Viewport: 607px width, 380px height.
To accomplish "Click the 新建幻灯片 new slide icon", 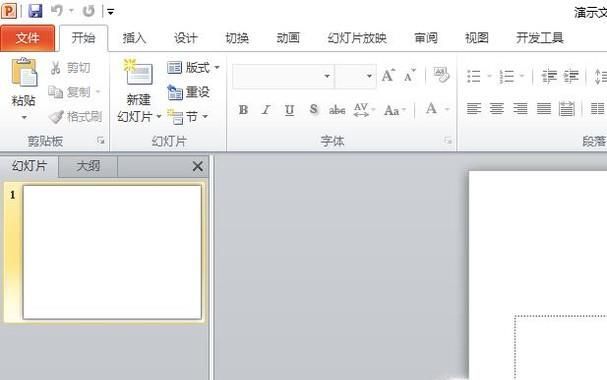I will click(x=138, y=72).
